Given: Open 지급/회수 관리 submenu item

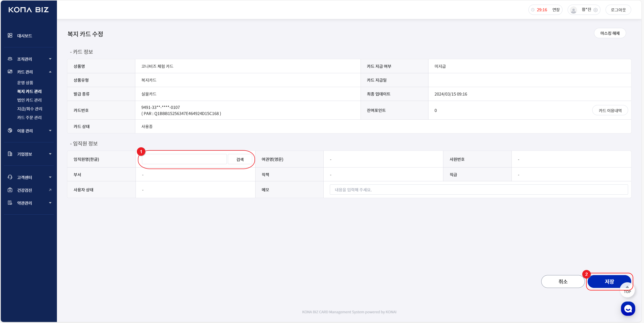Looking at the screenshot, I should click(x=29, y=109).
